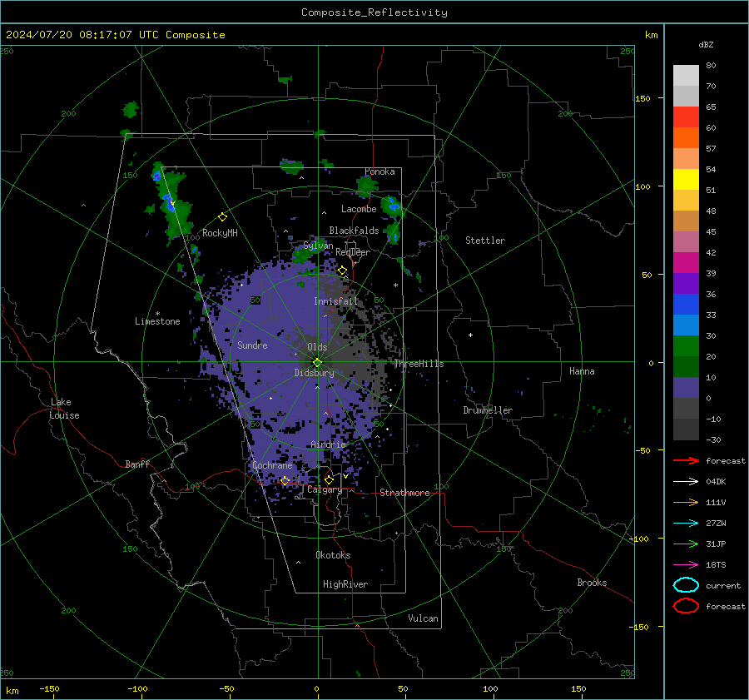Viewport: 749px width, 700px height.
Task: Click the 'current' legend label
Action: tap(723, 585)
